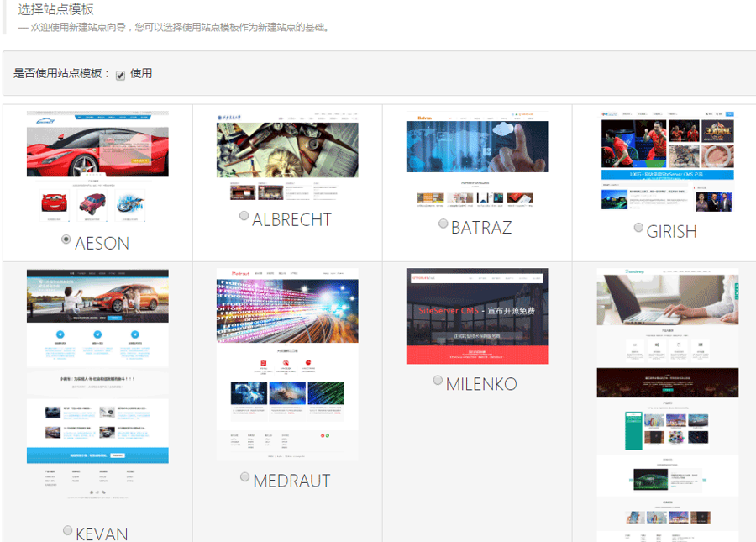The width and height of the screenshot is (756, 542).
Task: Select the KEVAN template radio button
Action: [x=68, y=530]
